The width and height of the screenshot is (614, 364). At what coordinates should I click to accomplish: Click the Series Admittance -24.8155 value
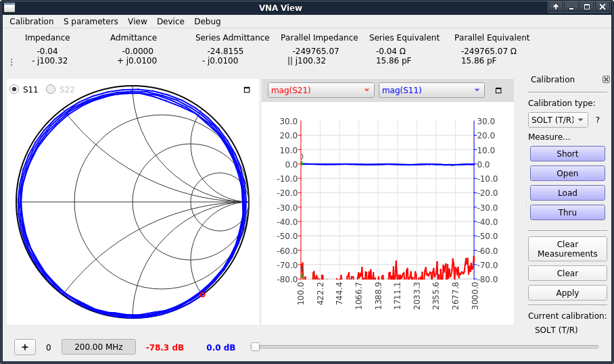pos(225,51)
